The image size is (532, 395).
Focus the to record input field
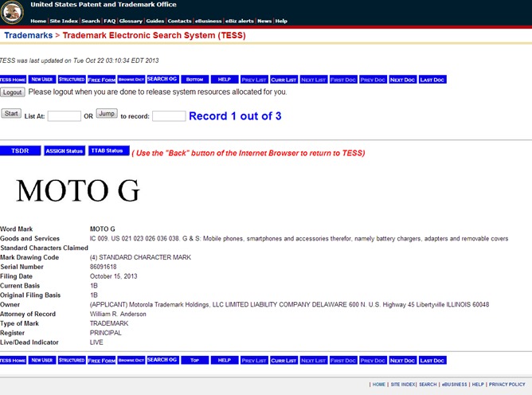(169, 116)
